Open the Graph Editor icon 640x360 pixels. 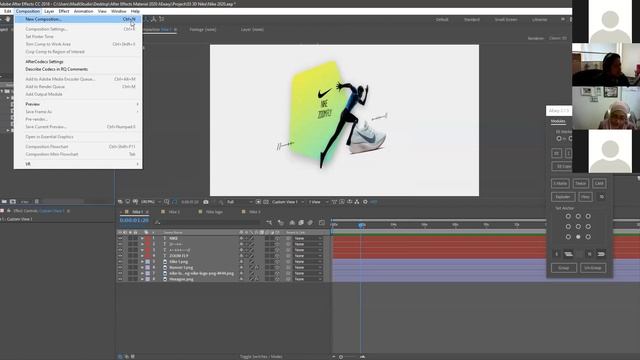322,222
